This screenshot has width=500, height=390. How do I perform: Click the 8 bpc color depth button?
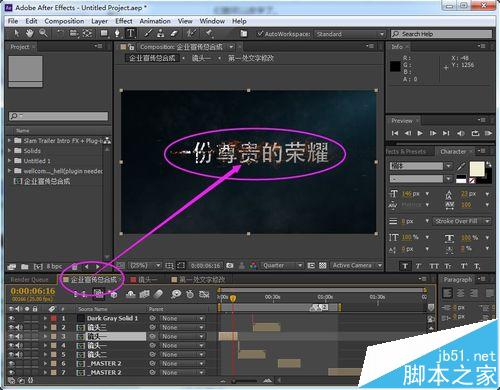coord(54,267)
